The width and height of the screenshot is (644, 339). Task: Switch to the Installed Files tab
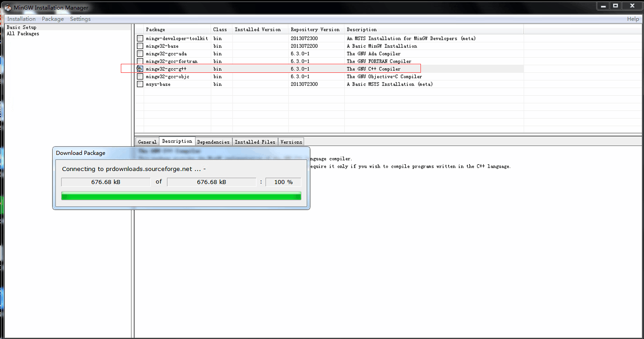(x=255, y=142)
